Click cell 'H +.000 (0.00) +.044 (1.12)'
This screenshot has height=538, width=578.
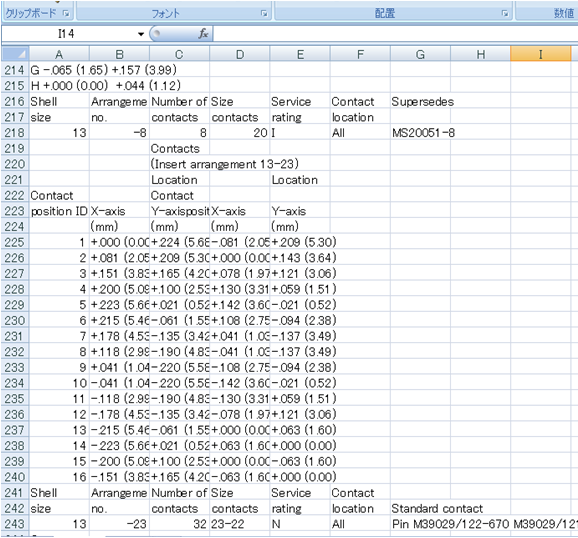105,86
